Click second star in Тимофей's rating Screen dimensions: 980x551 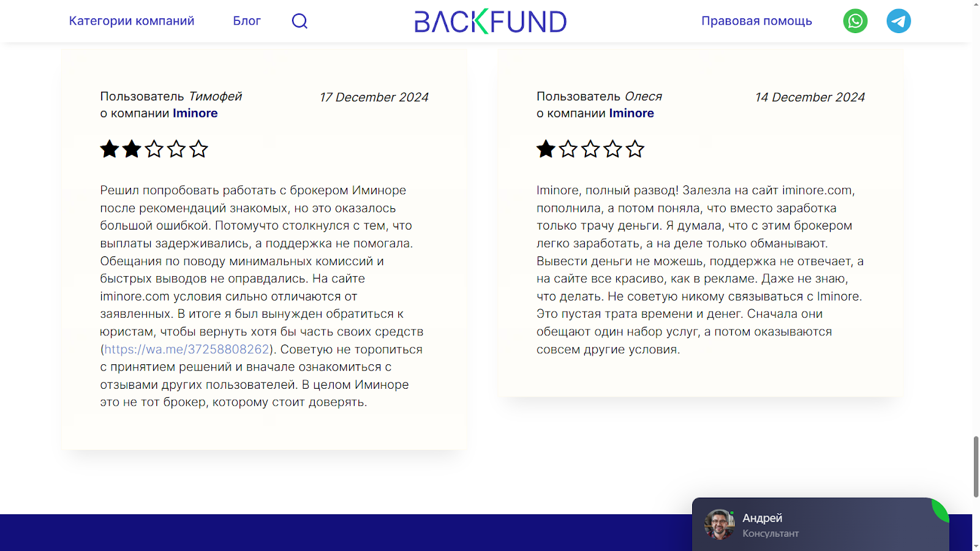click(132, 149)
